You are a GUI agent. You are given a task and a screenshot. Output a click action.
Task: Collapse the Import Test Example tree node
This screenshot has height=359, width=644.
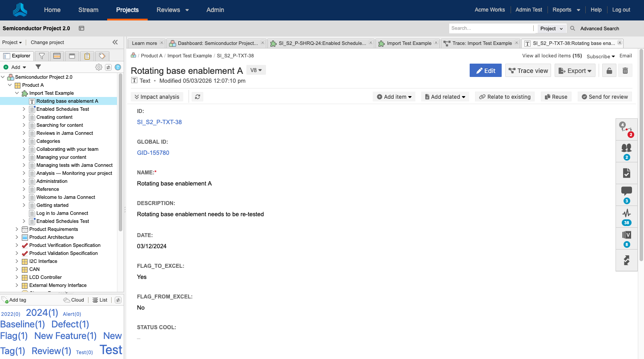point(17,93)
